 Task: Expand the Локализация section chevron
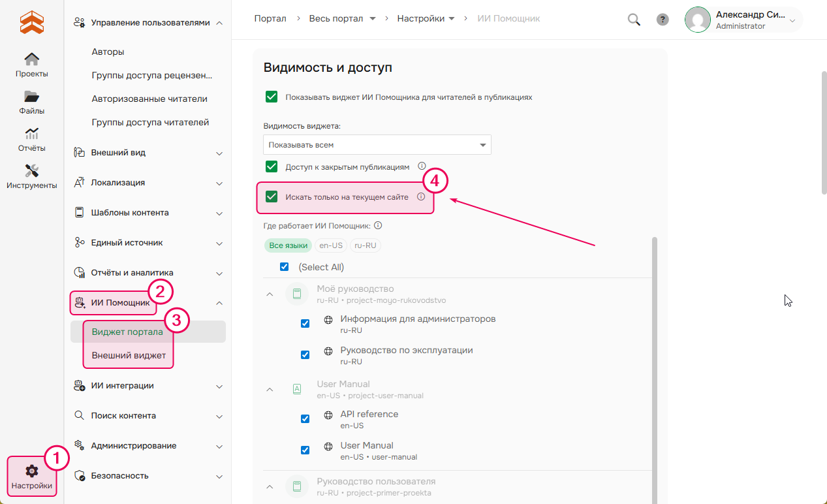tap(219, 183)
